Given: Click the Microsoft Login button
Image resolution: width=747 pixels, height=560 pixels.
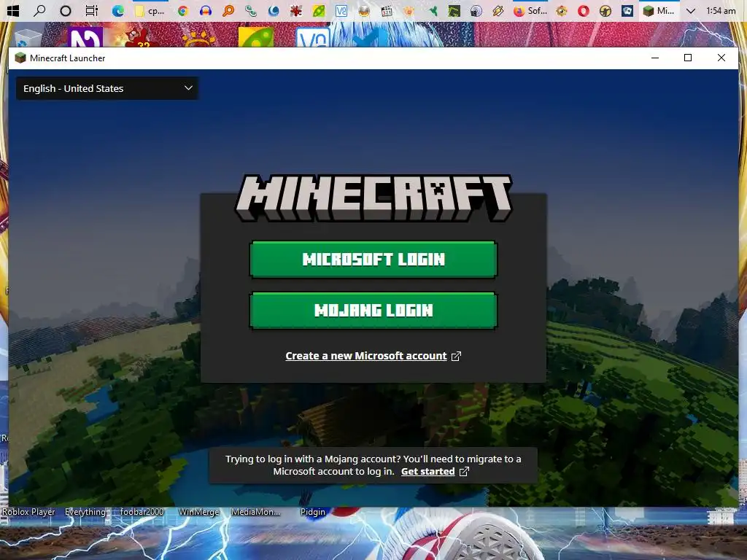Looking at the screenshot, I should 373,259.
